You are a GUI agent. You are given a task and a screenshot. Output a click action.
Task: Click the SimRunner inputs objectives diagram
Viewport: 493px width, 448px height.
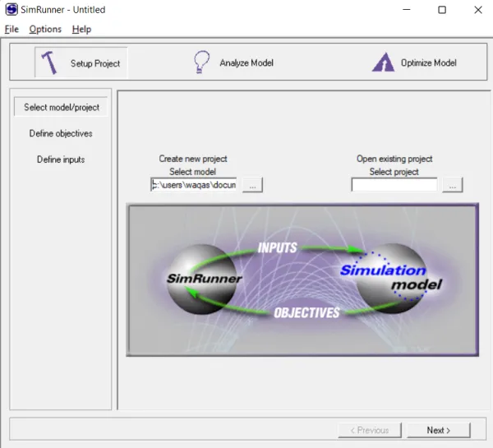pyautogui.click(x=302, y=279)
